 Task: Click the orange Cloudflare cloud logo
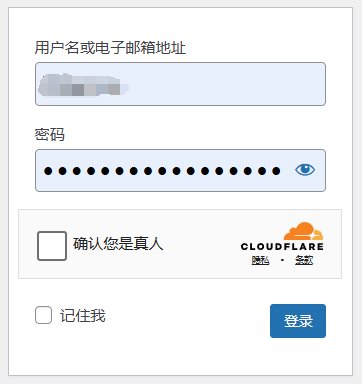[x=303, y=231]
